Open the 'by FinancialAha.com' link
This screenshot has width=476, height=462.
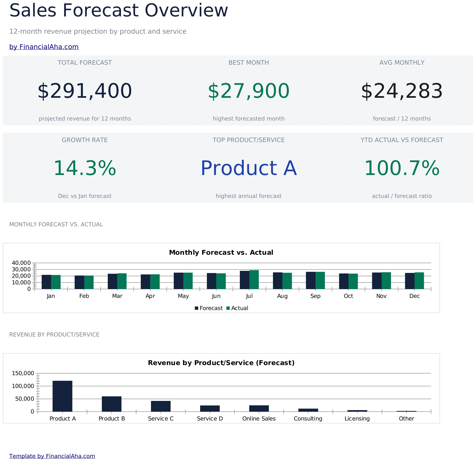click(x=44, y=47)
